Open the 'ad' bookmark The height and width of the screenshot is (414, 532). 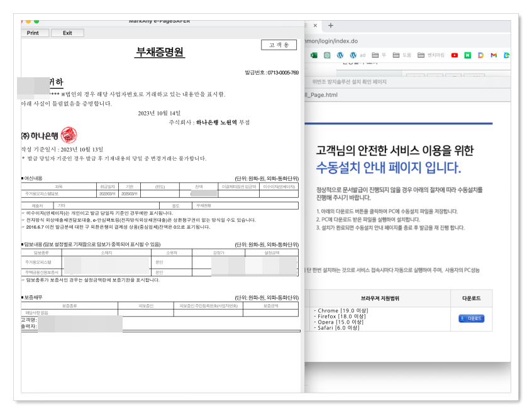coord(362,54)
